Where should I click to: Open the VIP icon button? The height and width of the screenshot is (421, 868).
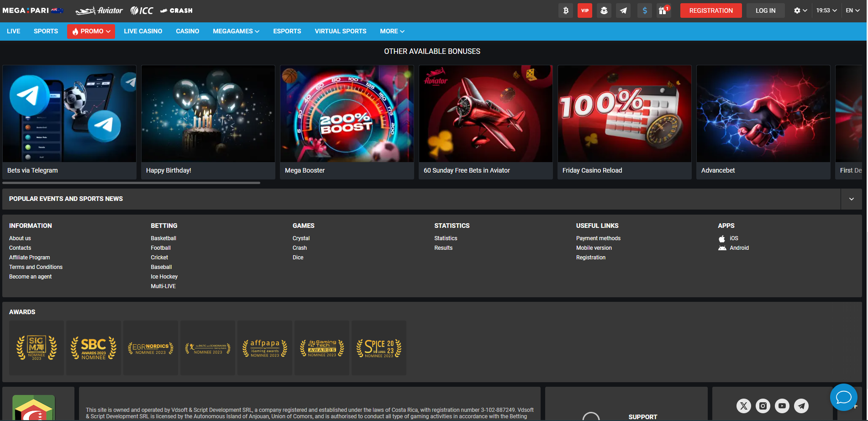point(585,11)
